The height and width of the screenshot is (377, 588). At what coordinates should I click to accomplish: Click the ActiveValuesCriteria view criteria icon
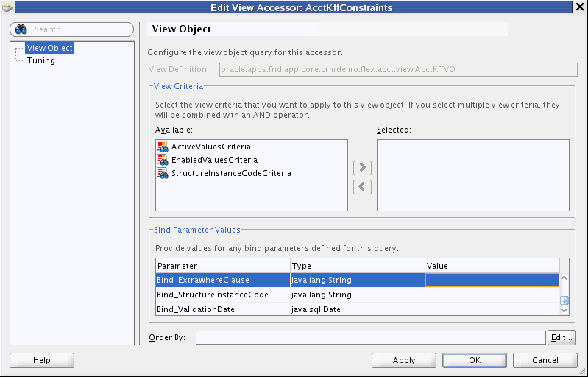coord(163,147)
